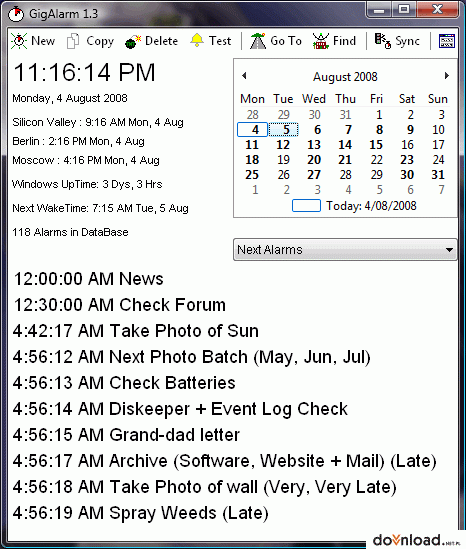Go to previous month in calendar
Screen dimensions: 466x549
244,76
